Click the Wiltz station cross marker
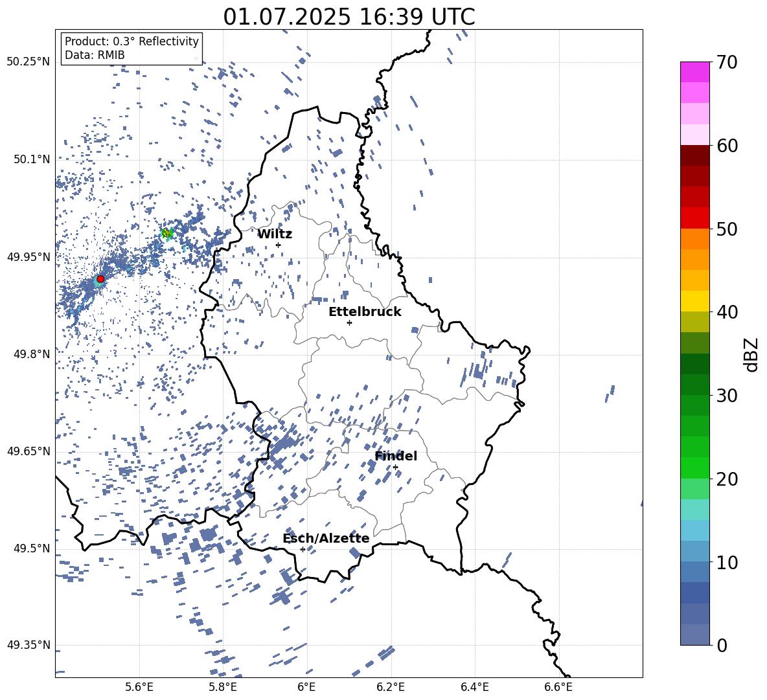This screenshot has width=767, height=700. click(279, 245)
